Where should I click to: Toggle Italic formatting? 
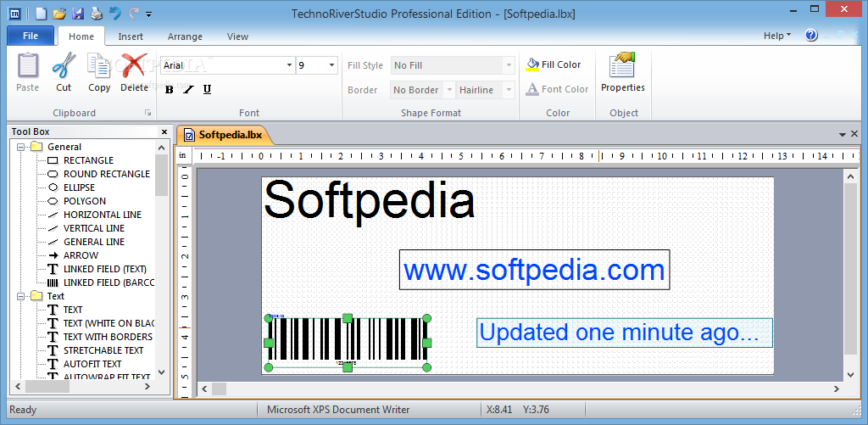click(188, 89)
